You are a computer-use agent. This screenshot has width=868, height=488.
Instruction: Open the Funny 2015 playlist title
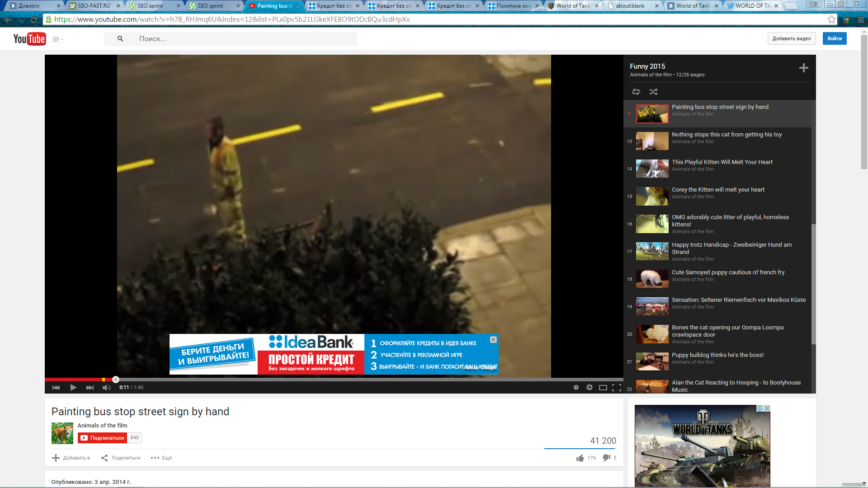[x=647, y=66]
